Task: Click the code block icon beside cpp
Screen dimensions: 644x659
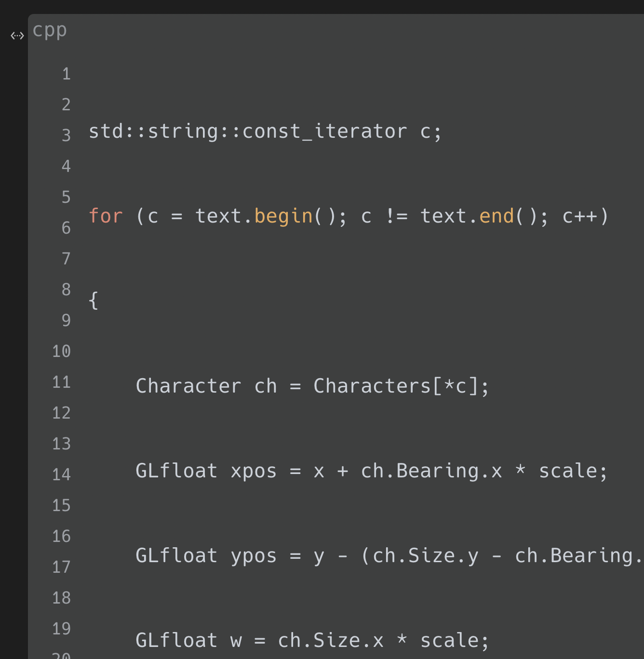Action: [x=17, y=36]
